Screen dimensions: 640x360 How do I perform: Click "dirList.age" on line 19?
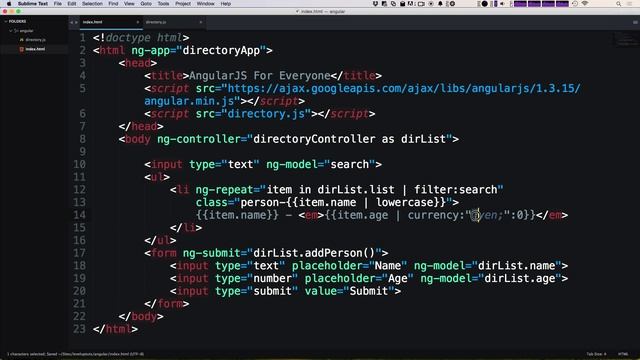click(x=520, y=278)
